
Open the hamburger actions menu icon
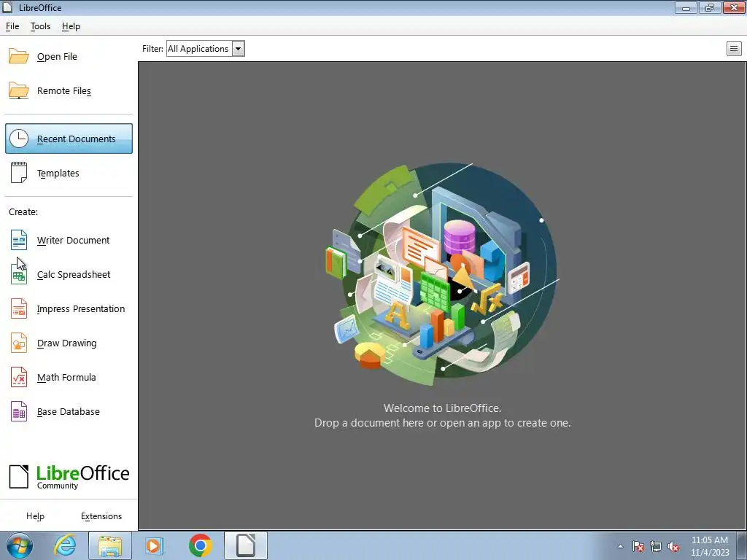click(734, 49)
